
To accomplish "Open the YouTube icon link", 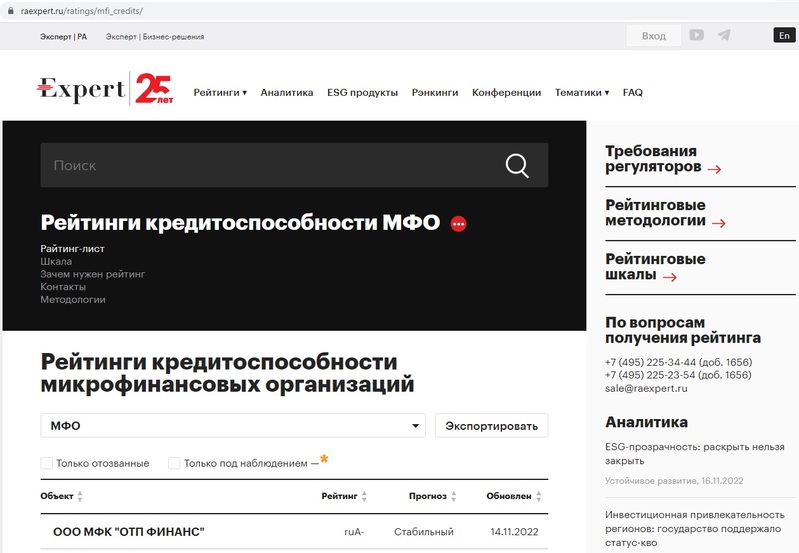I will tap(696, 35).
